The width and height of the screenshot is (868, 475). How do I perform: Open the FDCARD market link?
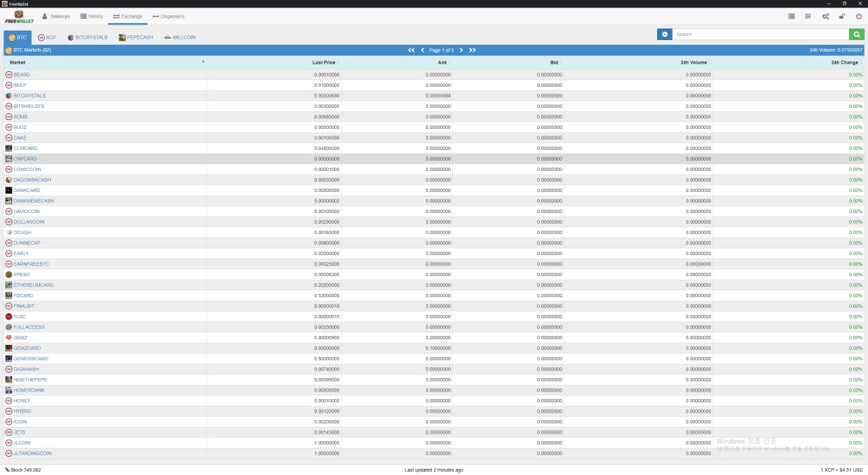(x=23, y=295)
